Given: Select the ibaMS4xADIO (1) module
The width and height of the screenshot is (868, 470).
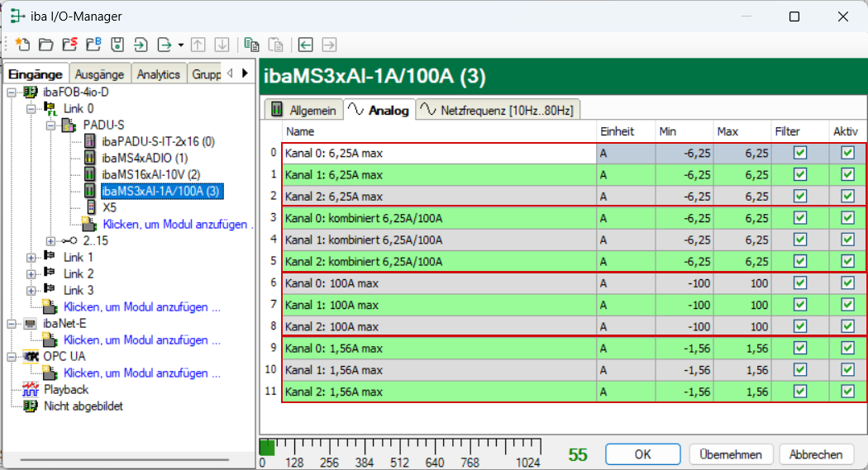Looking at the screenshot, I should (x=145, y=157).
